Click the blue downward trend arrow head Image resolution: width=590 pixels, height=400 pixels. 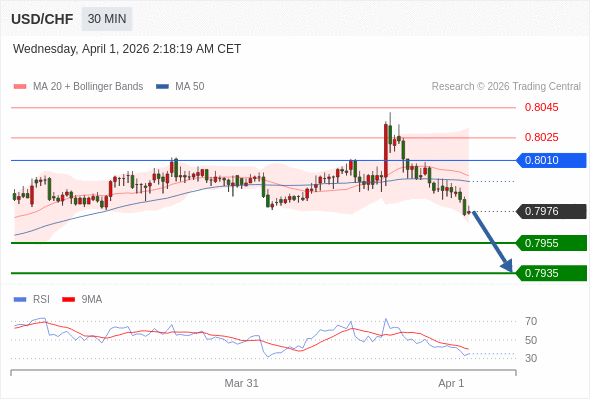click(x=507, y=266)
